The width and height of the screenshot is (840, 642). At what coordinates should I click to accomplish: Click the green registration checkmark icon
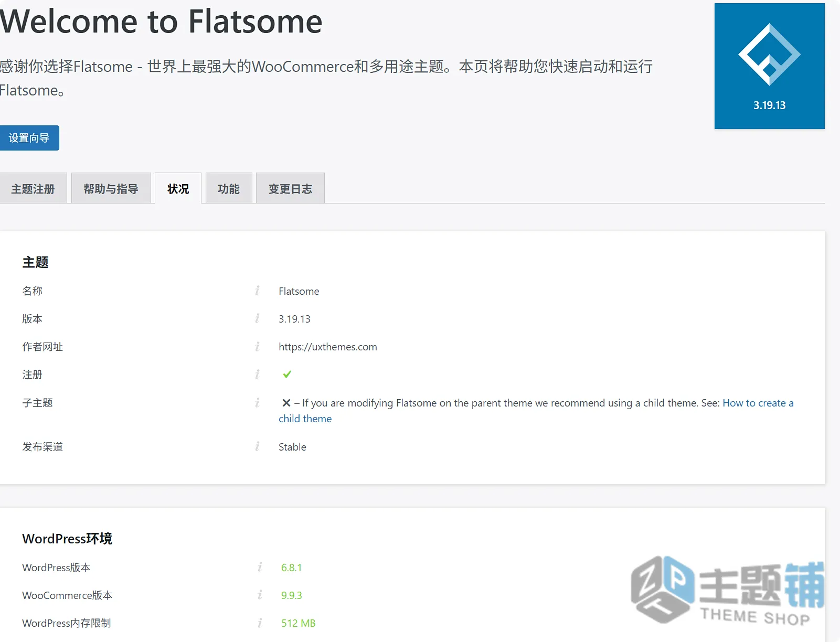click(x=287, y=374)
